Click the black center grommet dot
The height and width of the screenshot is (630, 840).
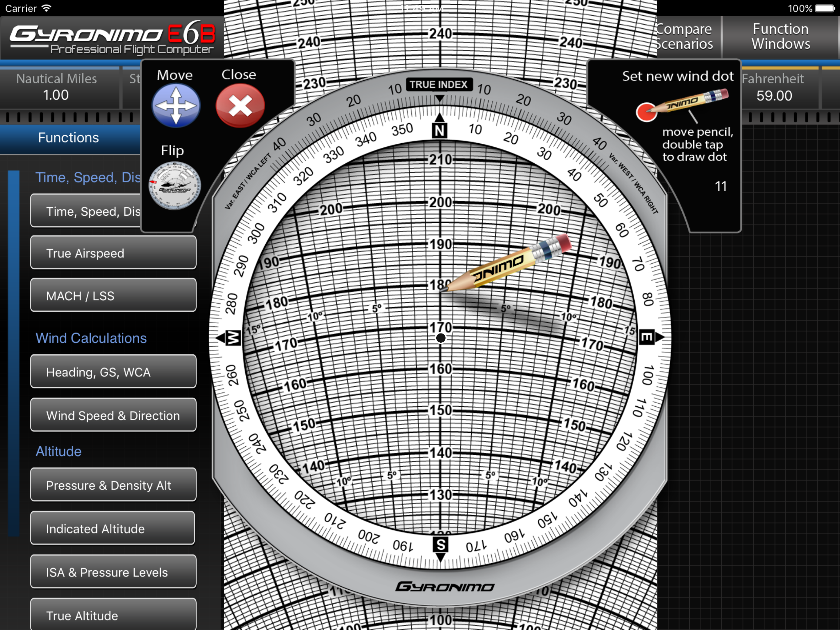[441, 337]
